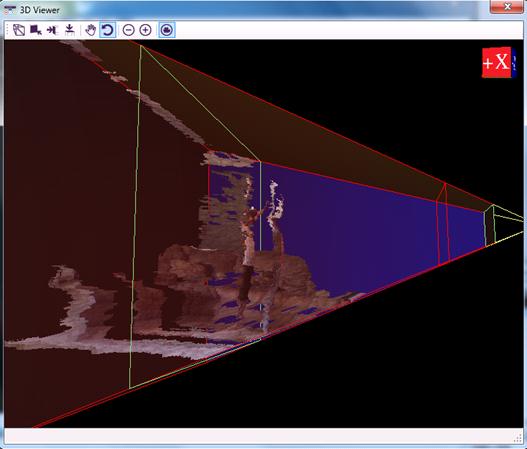
Task: Click the window resize grip corner
Action: 518,438
